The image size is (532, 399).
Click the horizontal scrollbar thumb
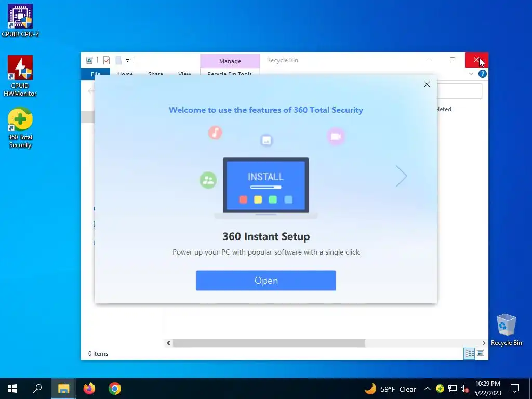click(269, 343)
